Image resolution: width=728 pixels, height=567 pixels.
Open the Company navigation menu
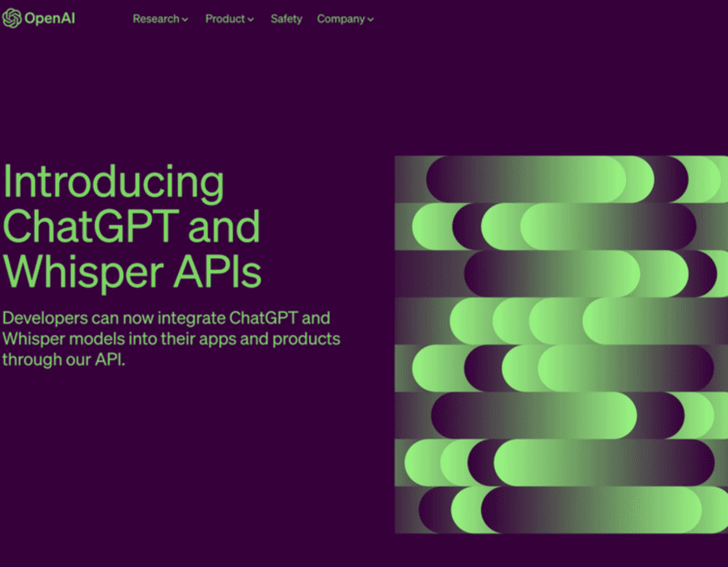[345, 19]
